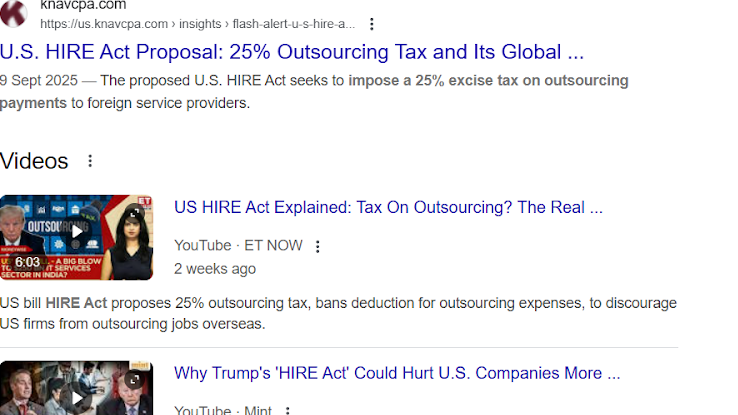Open the three-dot menu beside the knavcpa URL
This screenshot has width=738, height=415.
tap(372, 24)
